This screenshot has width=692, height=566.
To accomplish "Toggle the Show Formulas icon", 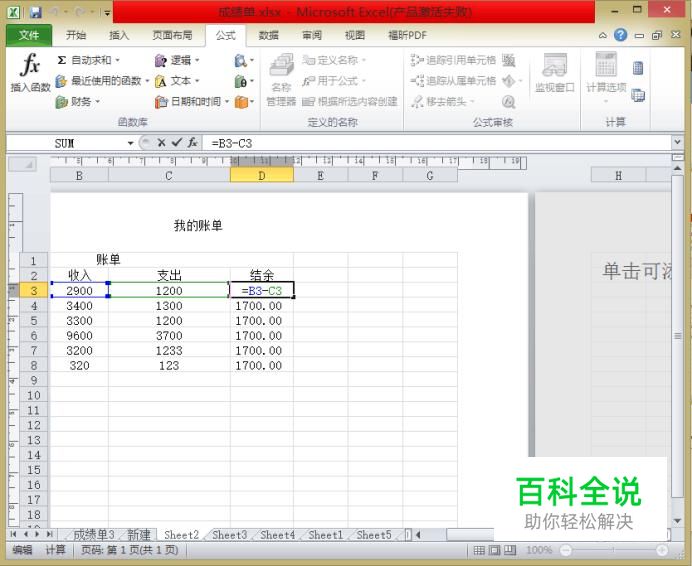I will [x=508, y=60].
